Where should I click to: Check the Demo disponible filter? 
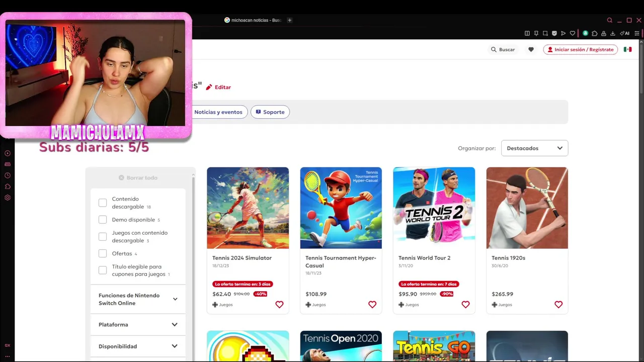coord(103,220)
